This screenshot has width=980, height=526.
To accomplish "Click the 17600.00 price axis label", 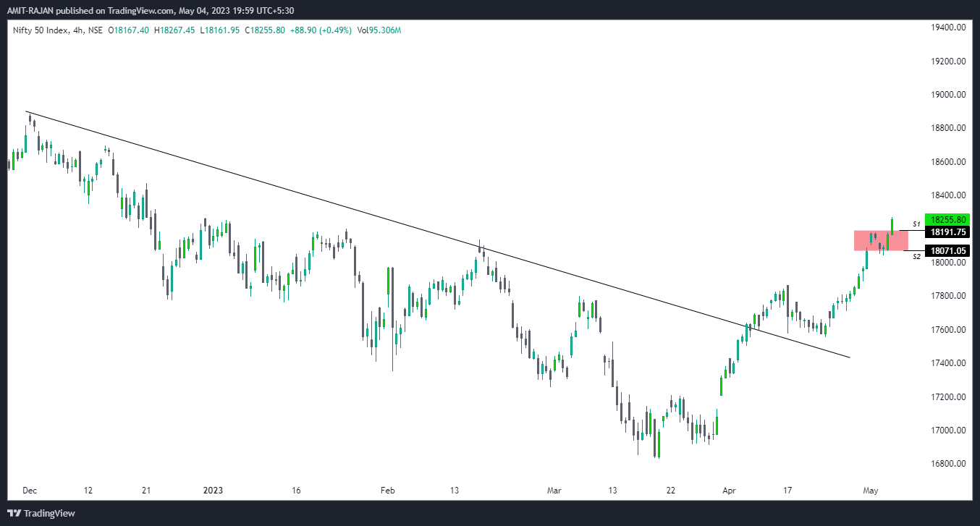I will pyautogui.click(x=947, y=330).
